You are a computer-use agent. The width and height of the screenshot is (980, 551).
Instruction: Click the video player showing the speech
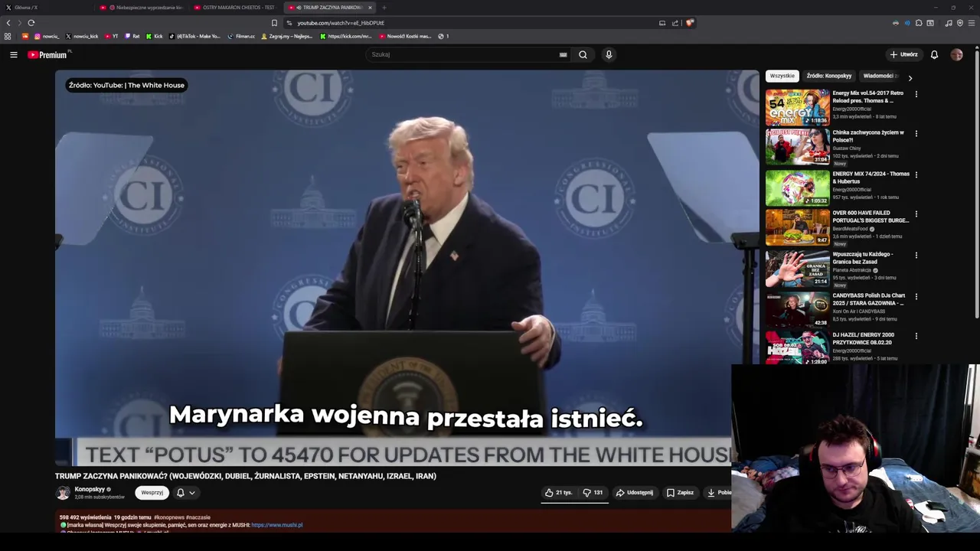(407, 268)
